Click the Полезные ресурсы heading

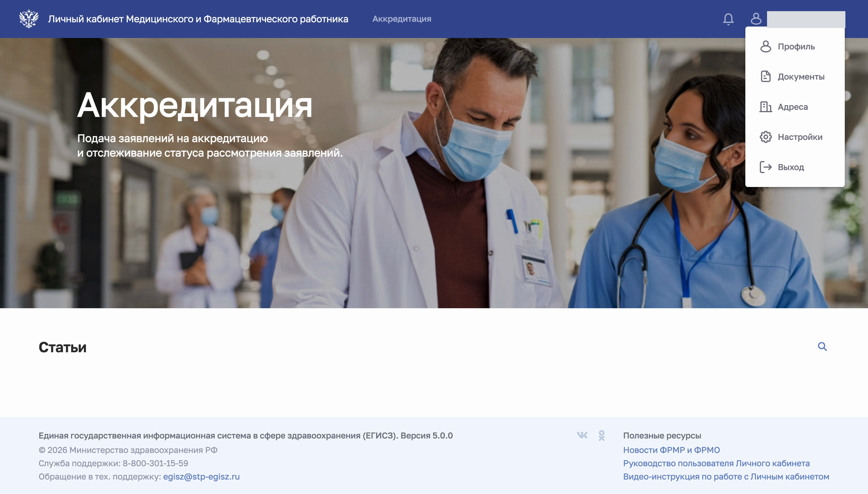[x=662, y=435]
